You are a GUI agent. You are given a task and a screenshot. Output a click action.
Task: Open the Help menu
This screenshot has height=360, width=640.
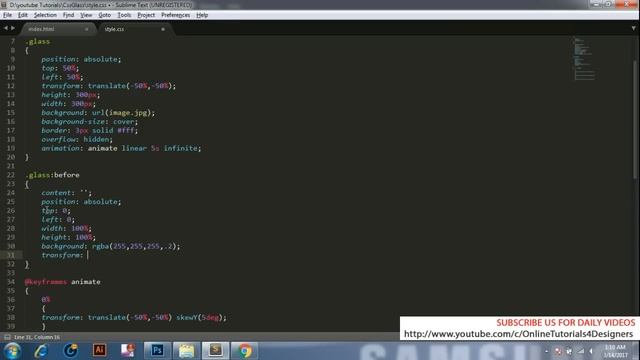[x=202, y=15]
